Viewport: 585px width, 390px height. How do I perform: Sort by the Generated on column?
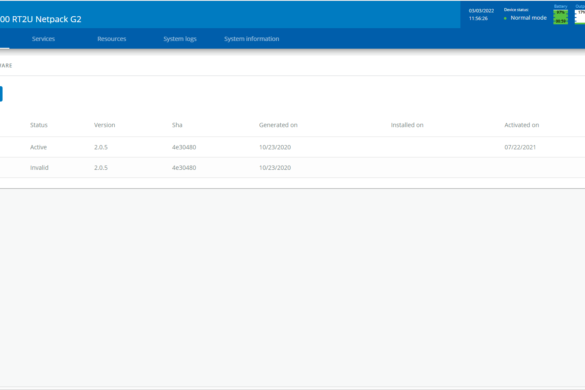[x=278, y=125]
